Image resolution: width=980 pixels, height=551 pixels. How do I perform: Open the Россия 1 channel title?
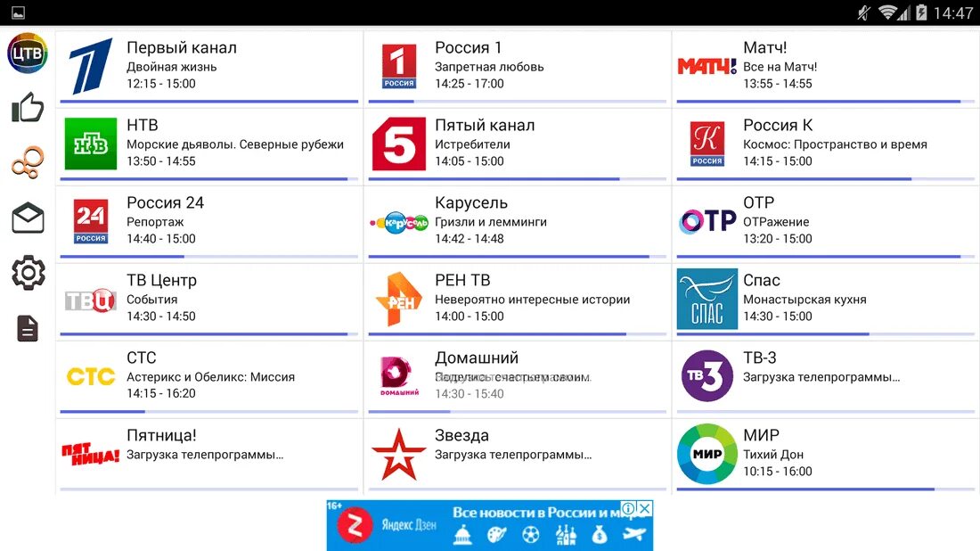coord(468,47)
